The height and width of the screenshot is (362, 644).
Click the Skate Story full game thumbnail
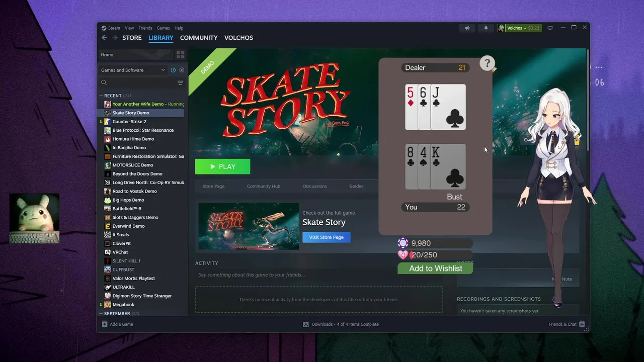click(249, 226)
